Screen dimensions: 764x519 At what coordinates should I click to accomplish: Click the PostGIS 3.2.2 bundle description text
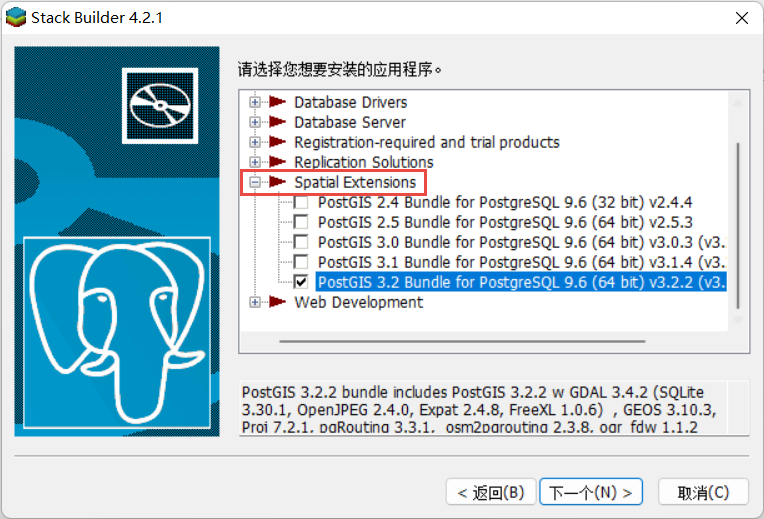[479, 409]
